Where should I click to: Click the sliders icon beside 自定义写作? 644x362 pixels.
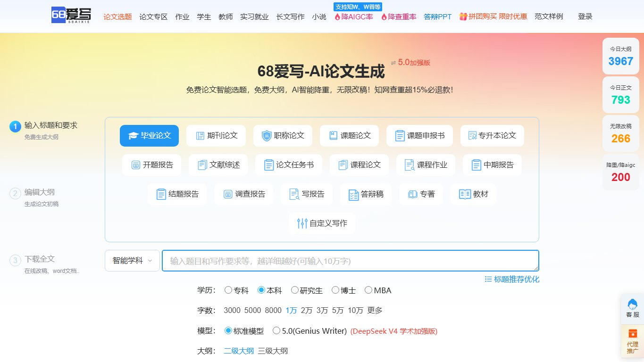click(302, 223)
